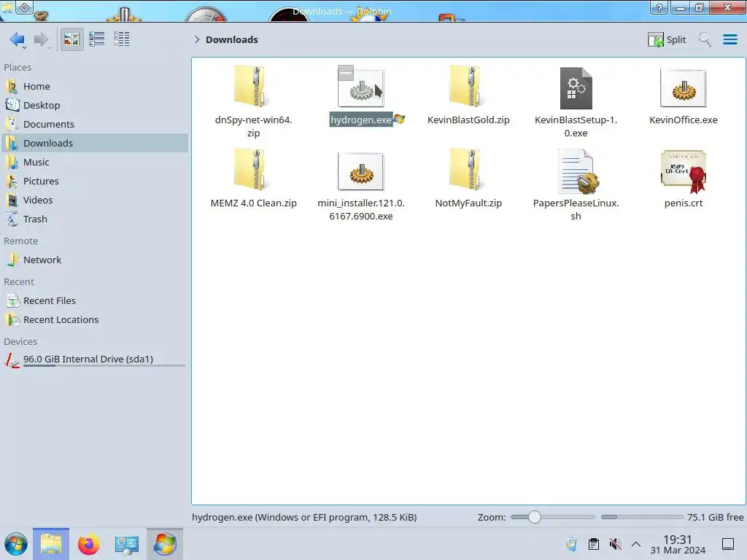The height and width of the screenshot is (560, 747).
Task: Click the Windows flag taskbar entry
Action: click(x=164, y=544)
